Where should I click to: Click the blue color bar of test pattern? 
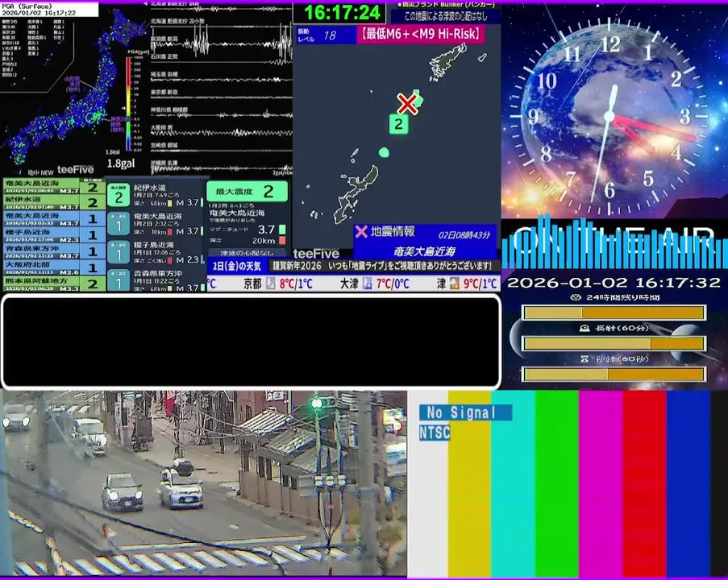pos(688,483)
